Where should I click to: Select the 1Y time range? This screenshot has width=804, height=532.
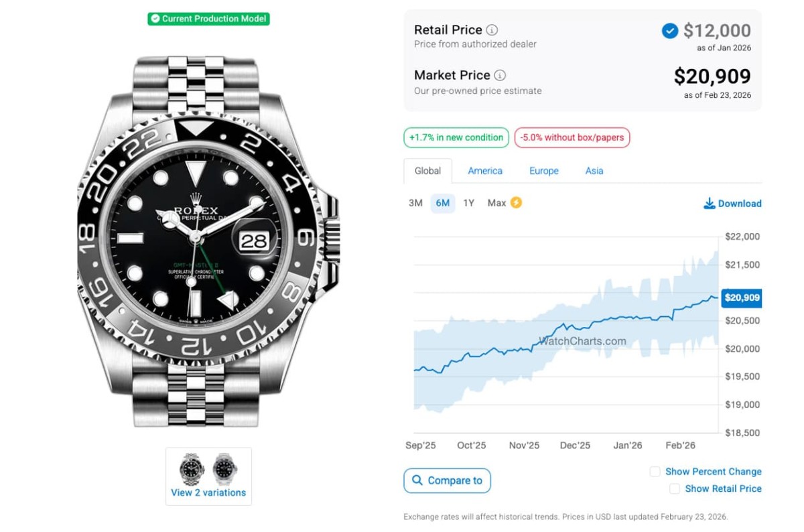pos(468,203)
